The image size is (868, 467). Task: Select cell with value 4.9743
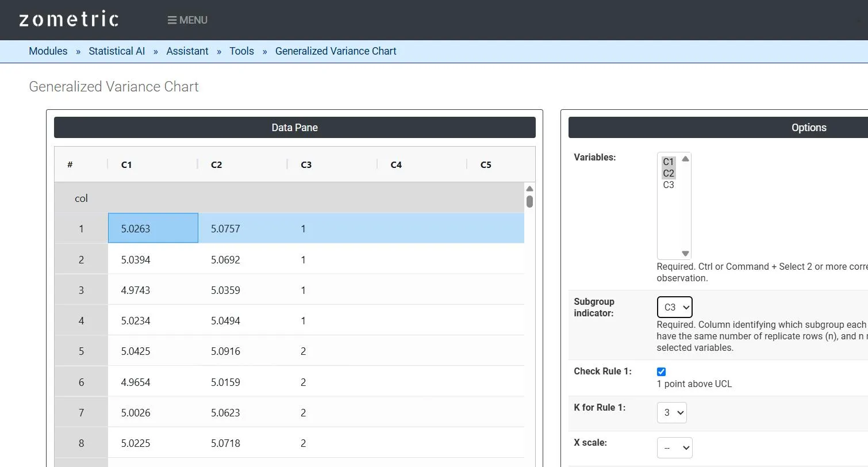pos(153,290)
